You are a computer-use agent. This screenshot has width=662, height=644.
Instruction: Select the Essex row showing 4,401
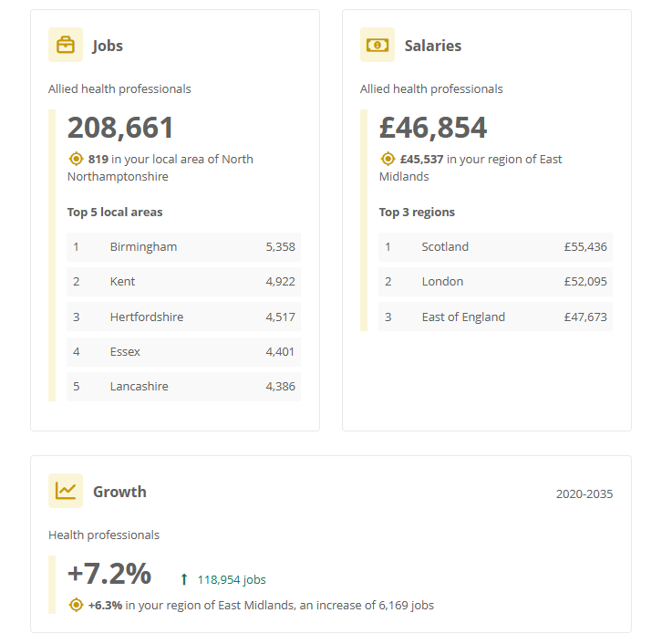coord(183,351)
